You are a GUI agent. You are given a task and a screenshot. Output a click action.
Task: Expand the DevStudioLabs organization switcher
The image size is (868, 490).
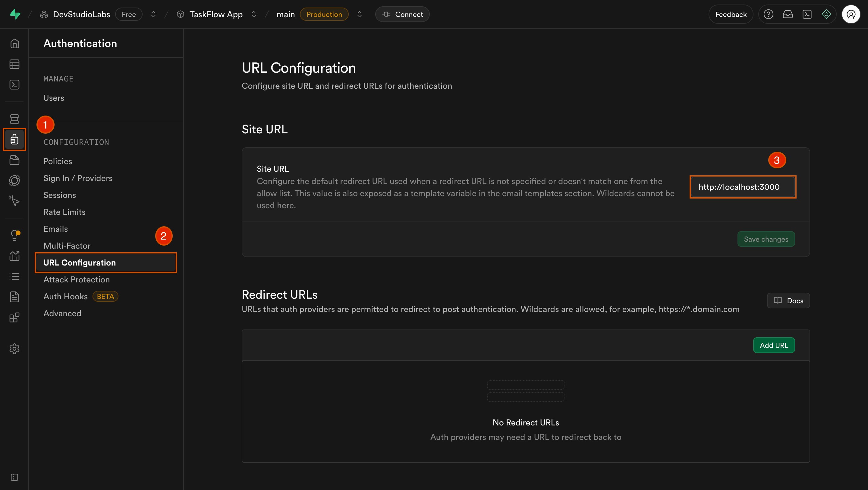point(153,14)
